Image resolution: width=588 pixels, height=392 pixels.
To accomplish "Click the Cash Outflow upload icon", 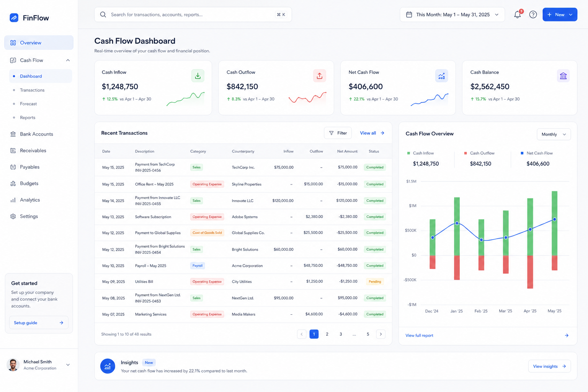I will coord(319,76).
